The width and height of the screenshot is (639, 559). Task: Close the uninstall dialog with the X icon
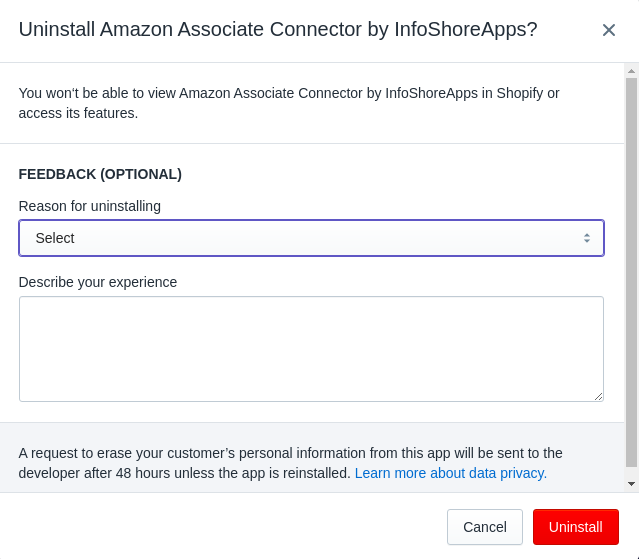coord(608,30)
